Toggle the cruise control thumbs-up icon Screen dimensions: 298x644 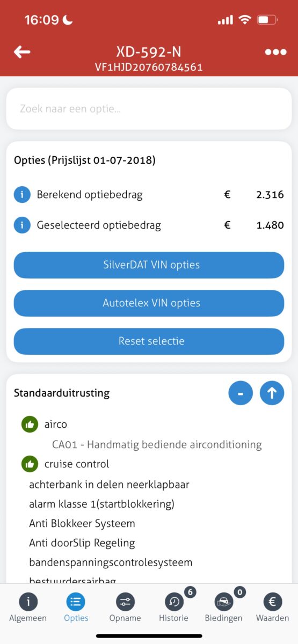click(30, 464)
